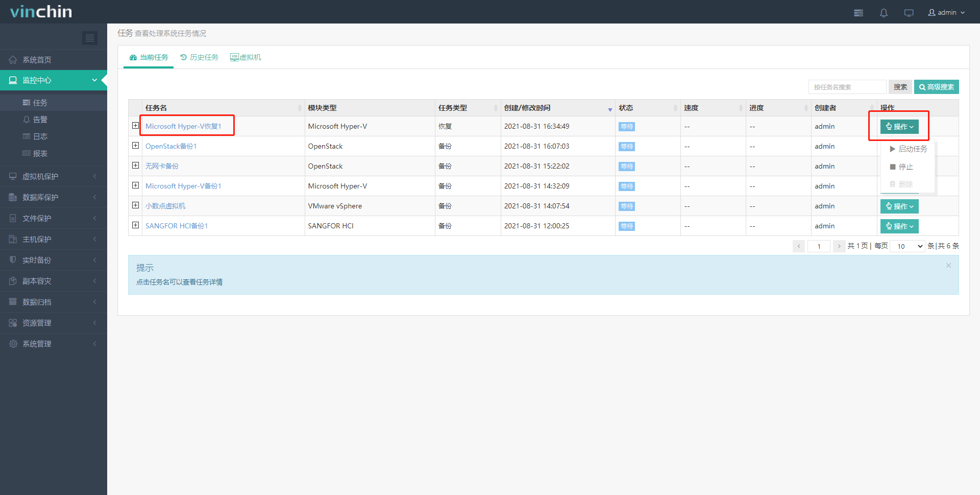Sort by 状态 column header
Screen dimensions: 980x495
pos(648,108)
